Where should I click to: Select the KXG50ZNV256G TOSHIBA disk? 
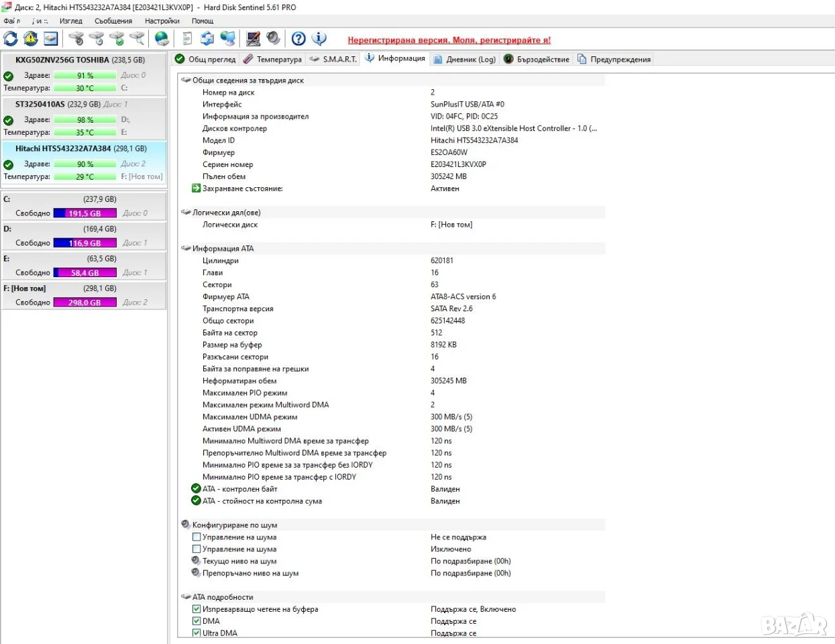click(x=84, y=74)
